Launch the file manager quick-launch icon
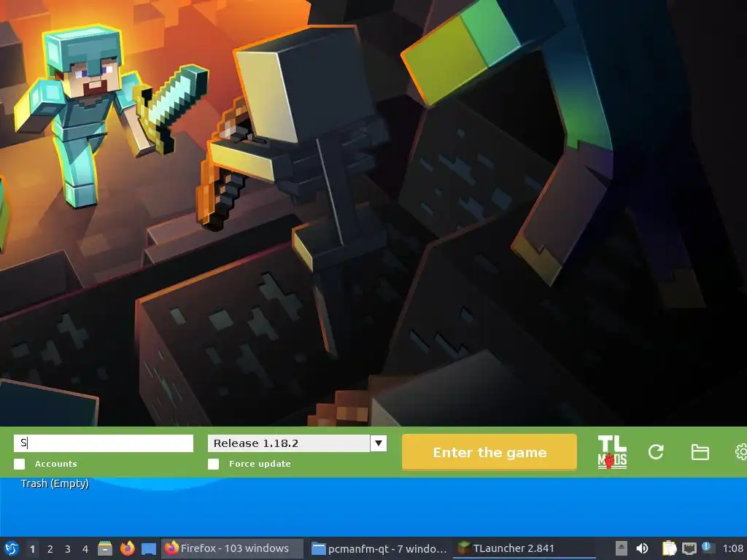The image size is (747, 560). [105, 548]
